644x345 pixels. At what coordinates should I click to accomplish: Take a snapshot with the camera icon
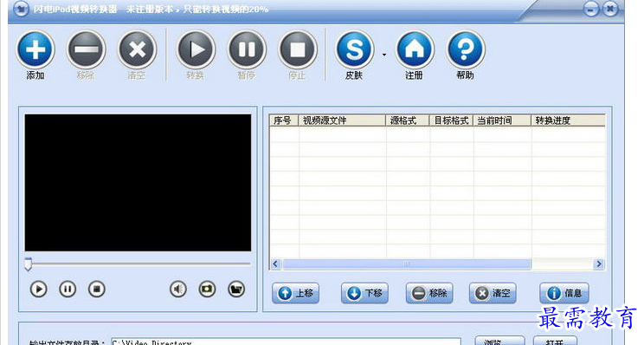[x=207, y=289]
